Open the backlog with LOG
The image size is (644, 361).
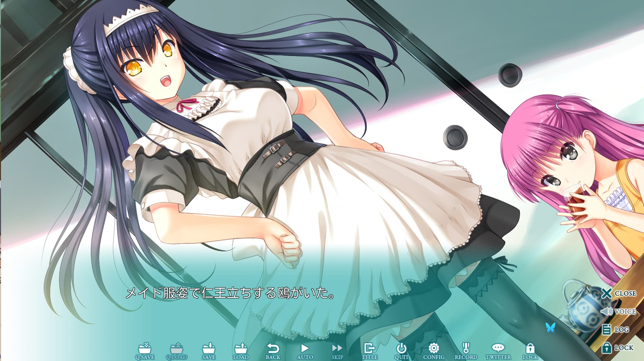pos(615,329)
